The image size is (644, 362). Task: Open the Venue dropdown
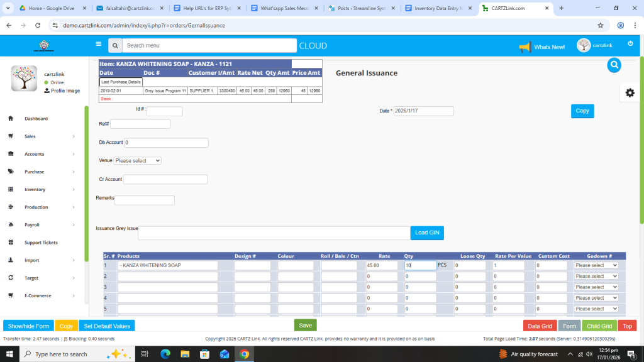138,161
